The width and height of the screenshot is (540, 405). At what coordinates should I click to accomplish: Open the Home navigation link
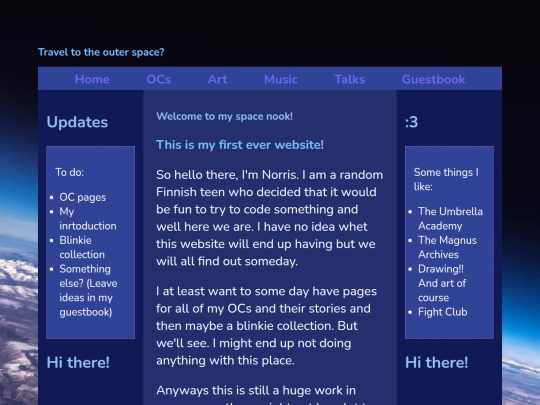[x=92, y=80]
